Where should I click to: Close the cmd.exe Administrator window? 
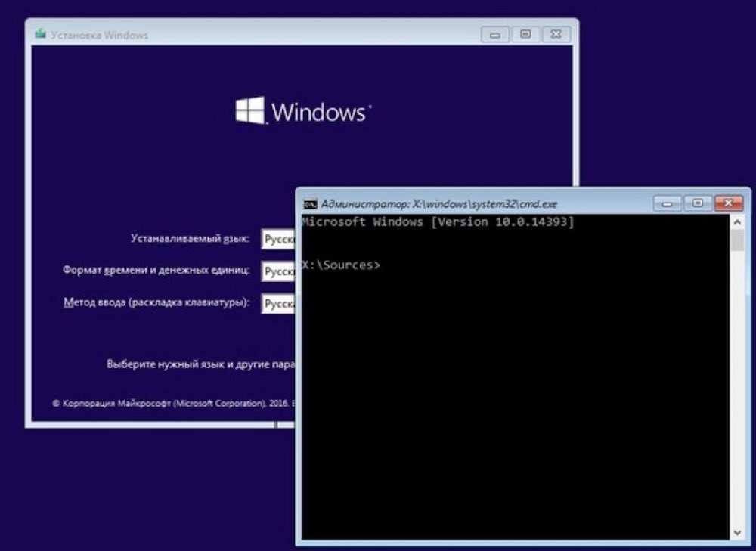[x=729, y=203]
